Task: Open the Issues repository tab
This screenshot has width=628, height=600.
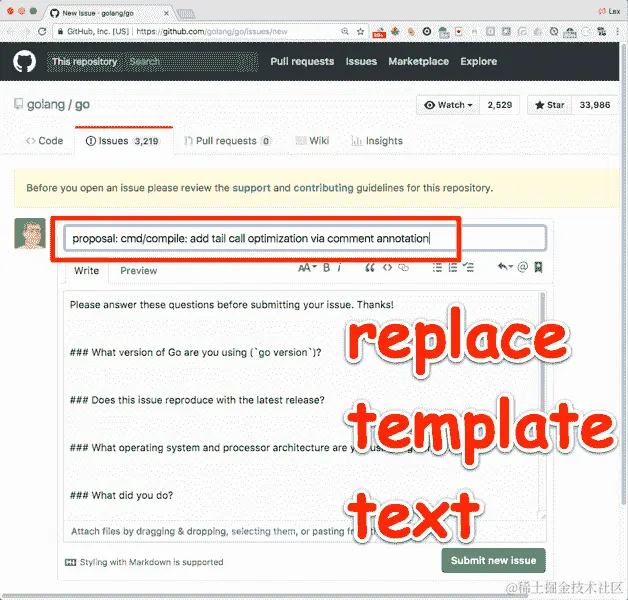Action: tap(124, 141)
